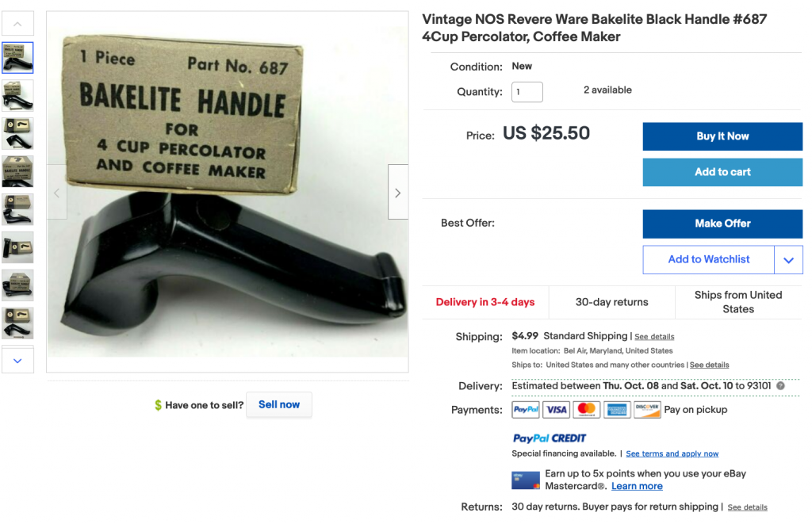Select the second product thumbnail image
812x524 pixels.
click(x=17, y=96)
